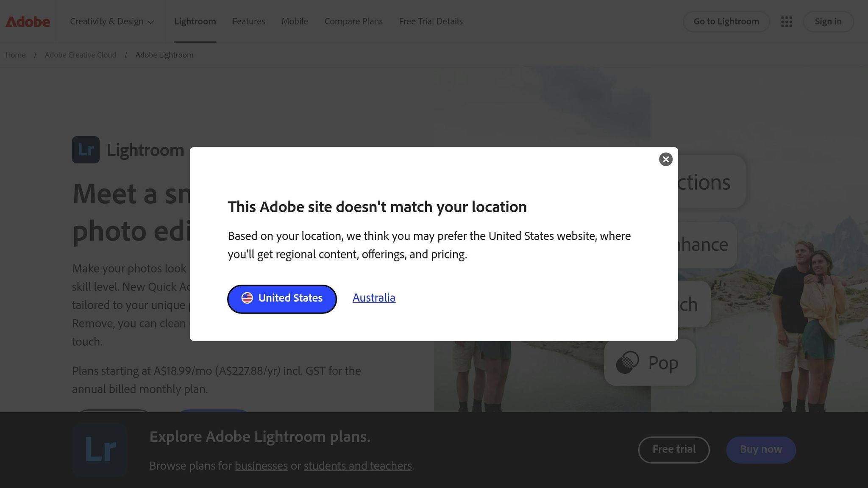Switch to the Australia site
Image resolution: width=868 pixels, height=488 pixels.
[373, 298]
